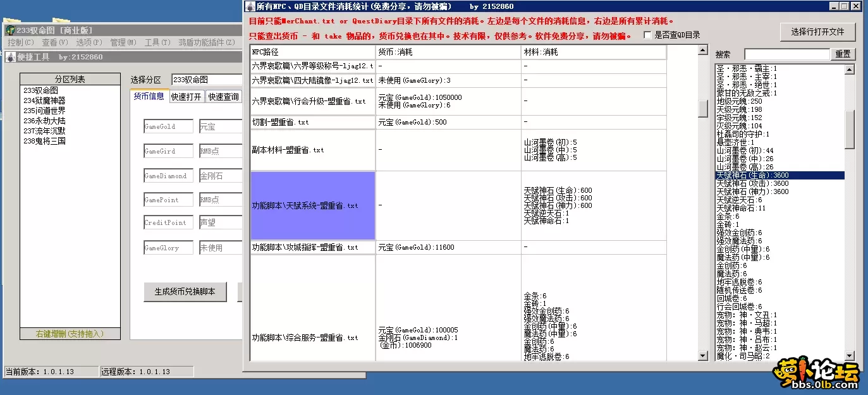Click the GamePoint field
The height and width of the screenshot is (395, 868).
(168, 200)
